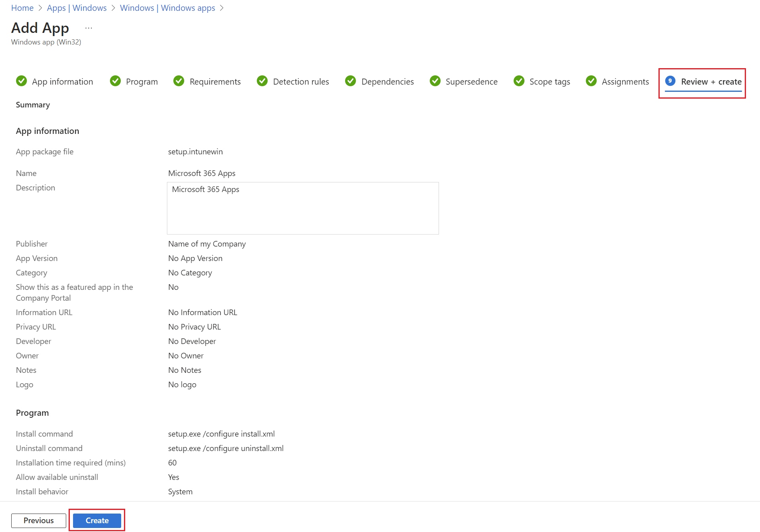This screenshot has width=760, height=532.
Task: Select the Supersedence wizard step
Action: pyautogui.click(x=471, y=81)
